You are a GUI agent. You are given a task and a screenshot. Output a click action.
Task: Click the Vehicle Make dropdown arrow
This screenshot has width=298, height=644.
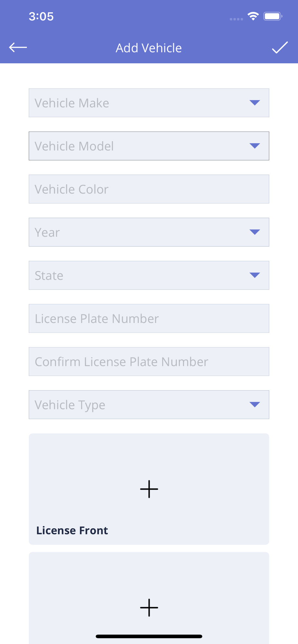255,103
